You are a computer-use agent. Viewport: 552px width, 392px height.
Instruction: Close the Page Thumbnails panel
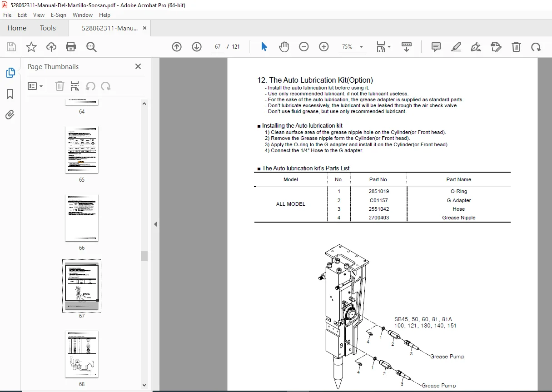[x=138, y=66]
